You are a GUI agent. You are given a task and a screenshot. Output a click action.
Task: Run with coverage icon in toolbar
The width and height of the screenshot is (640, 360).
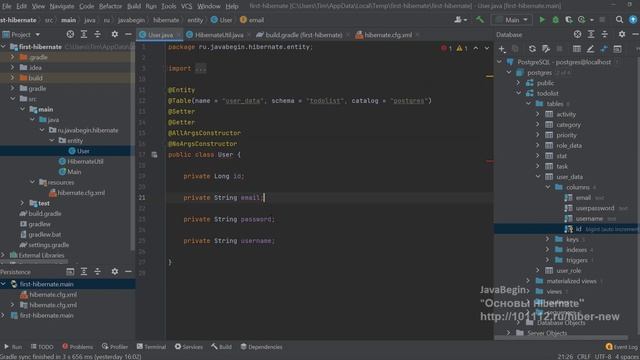point(569,20)
